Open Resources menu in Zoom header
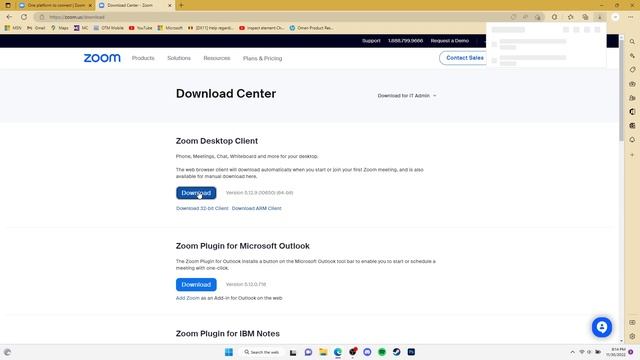This screenshot has height=360, width=640. [217, 58]
